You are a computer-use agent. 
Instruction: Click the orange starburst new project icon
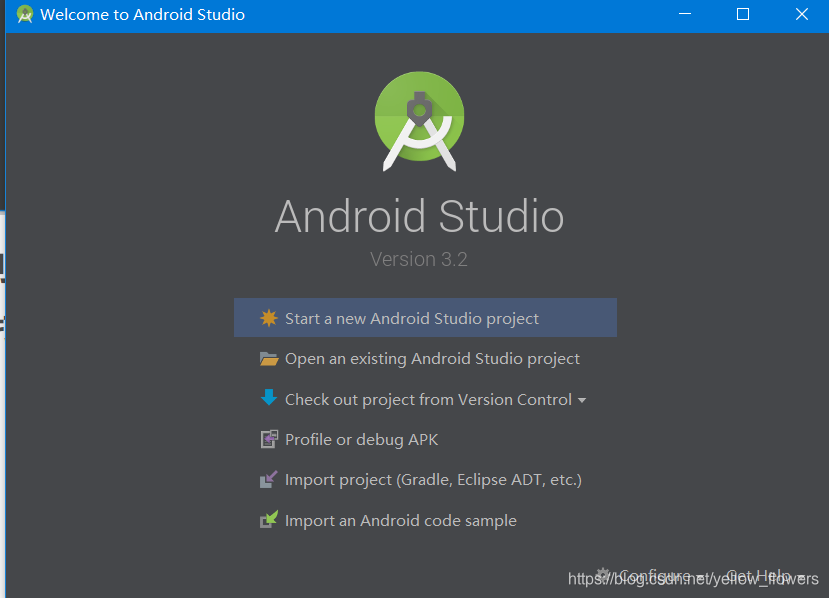(x=269, y=318)
